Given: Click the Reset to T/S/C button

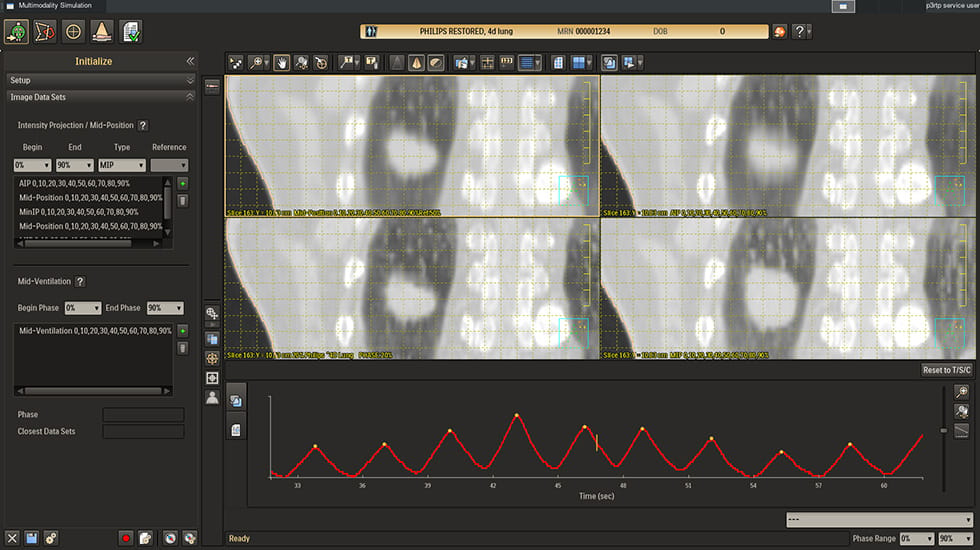Looking at the screenshot, I should [x=947, y=370].
